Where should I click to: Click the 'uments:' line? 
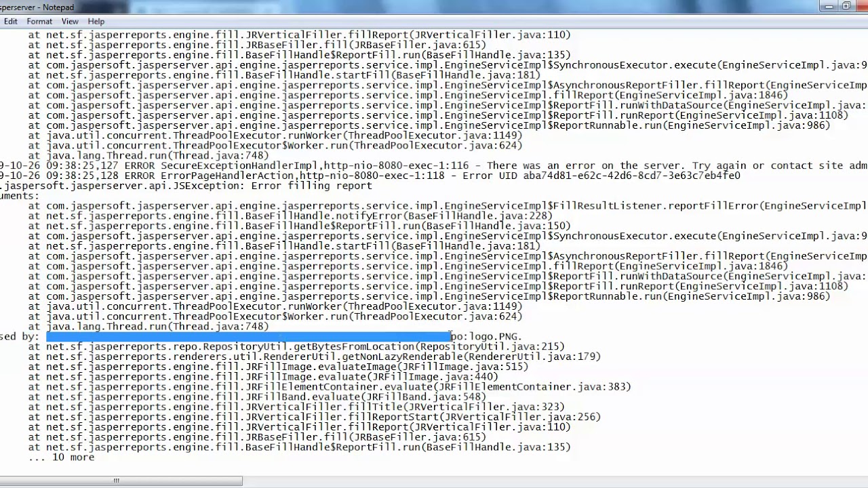coord(20,196)
